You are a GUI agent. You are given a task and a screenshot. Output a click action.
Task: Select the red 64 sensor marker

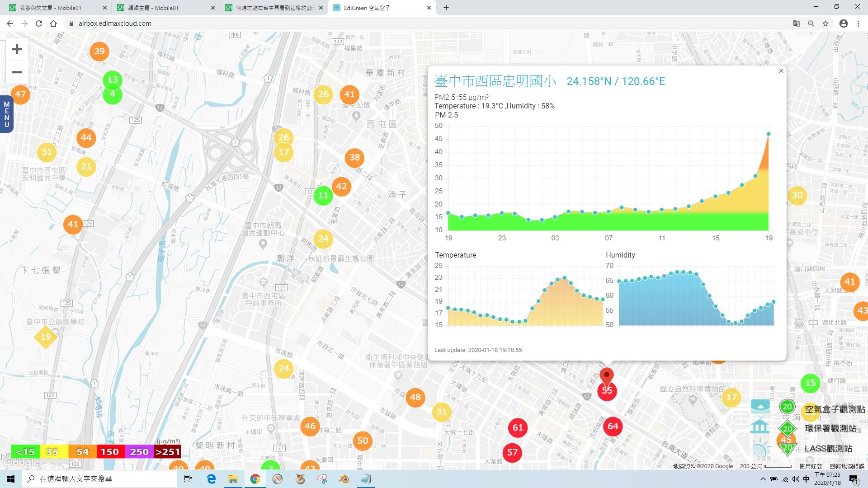coord(613,426)
